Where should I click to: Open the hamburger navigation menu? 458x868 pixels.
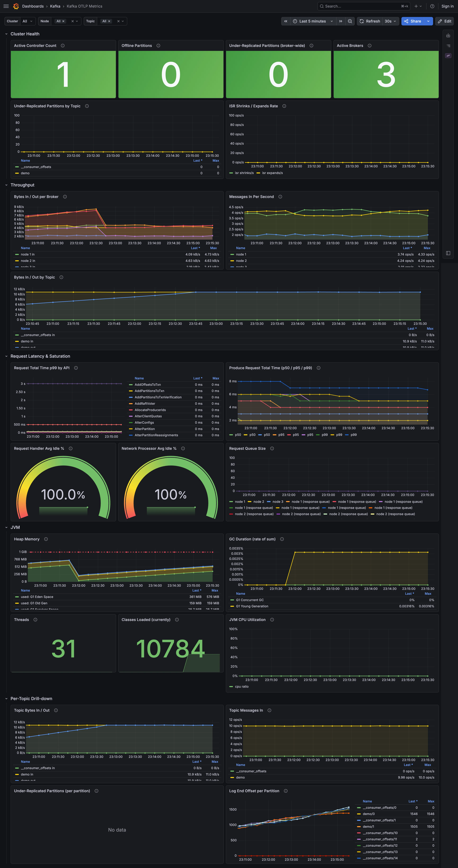(x=6, y=6)
